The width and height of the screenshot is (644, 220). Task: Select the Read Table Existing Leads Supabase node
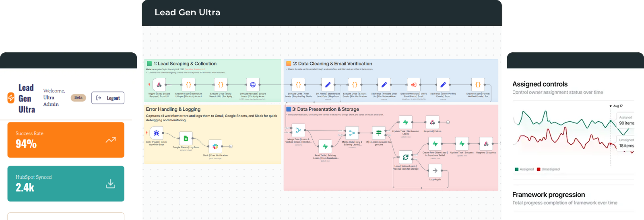(x=325, y=146)
